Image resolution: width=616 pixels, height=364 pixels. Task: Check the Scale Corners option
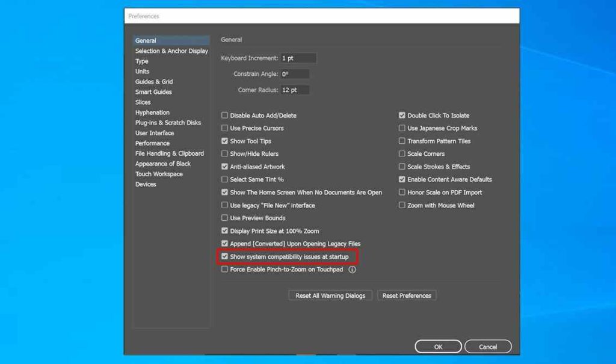click(x=401, y=153)
